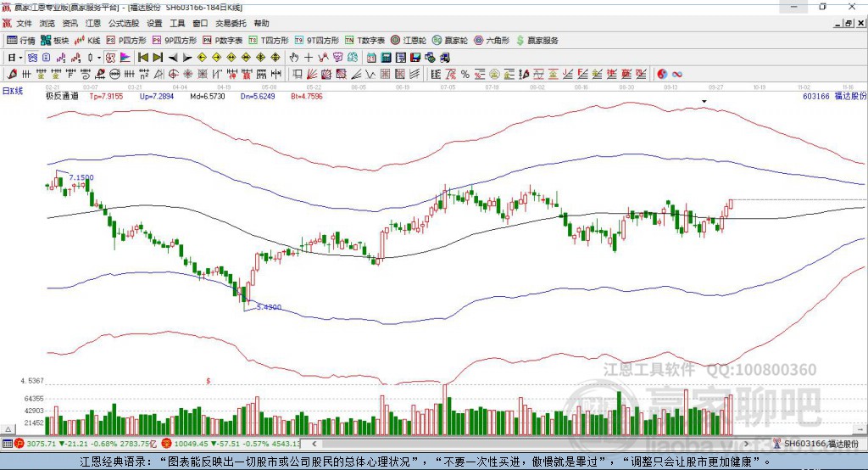Viewport: 868px width, 470px height.
Task: Open the 公式选股 menu
Action: [124, 23]
